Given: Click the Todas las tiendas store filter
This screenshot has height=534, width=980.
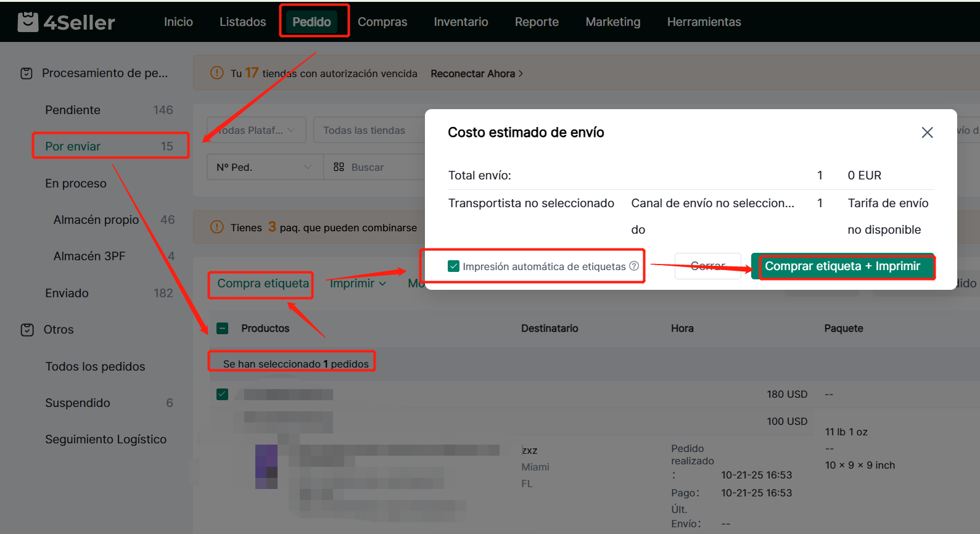Looking at the screenshot, I should [x=364, y=130].
